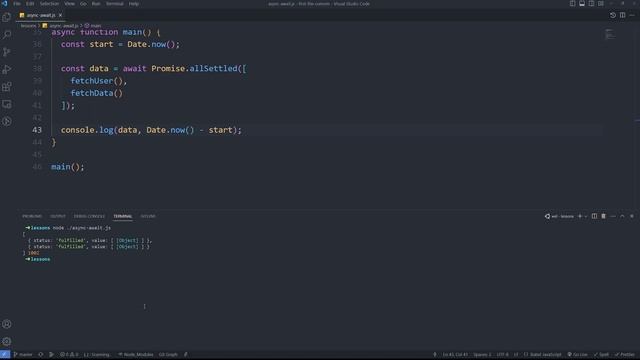Click the editor minimap
The image size is (640, 360).
[x=611, y=35]
